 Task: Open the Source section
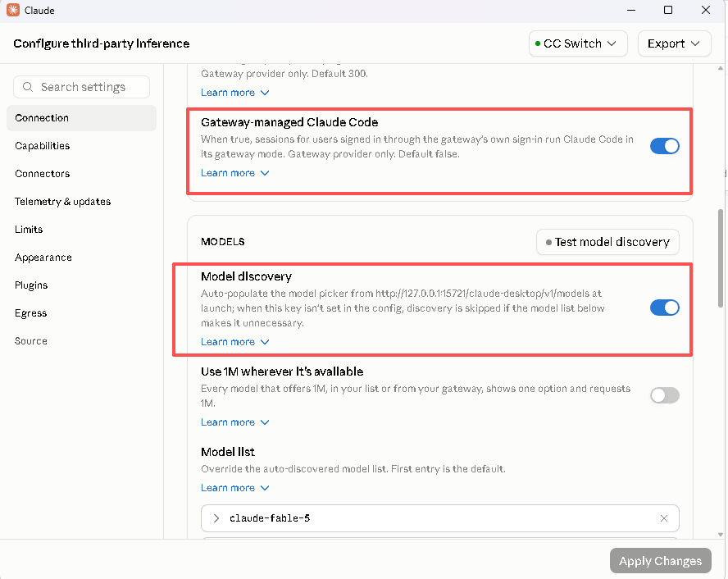pyautogui.click(x=81, y=341)
